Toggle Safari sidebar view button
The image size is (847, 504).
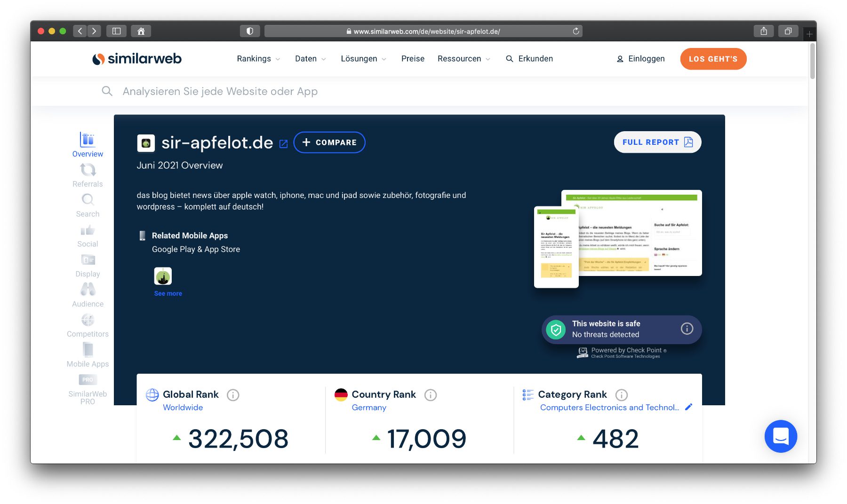(116, 31)
